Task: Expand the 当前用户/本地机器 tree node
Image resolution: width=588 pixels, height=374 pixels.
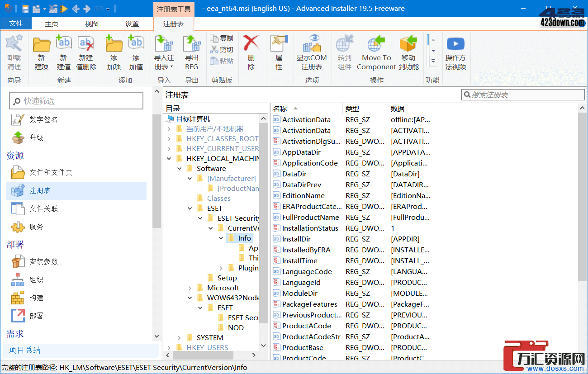Action: (169, 129)
